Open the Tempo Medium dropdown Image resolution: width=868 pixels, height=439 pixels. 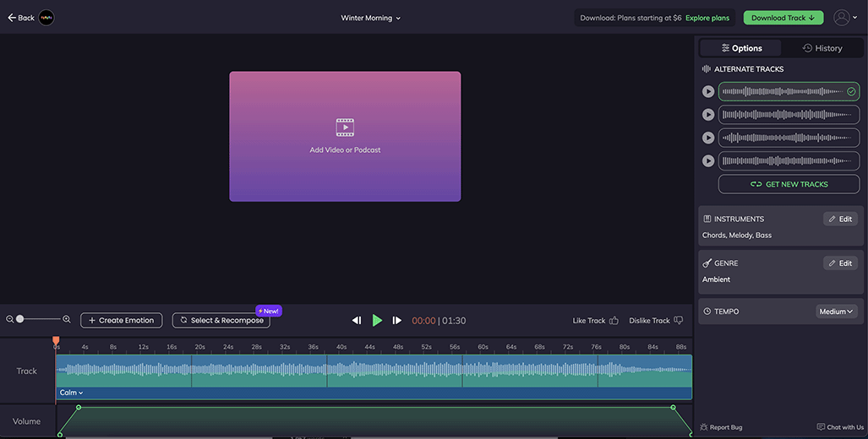[x=837, y=312]
